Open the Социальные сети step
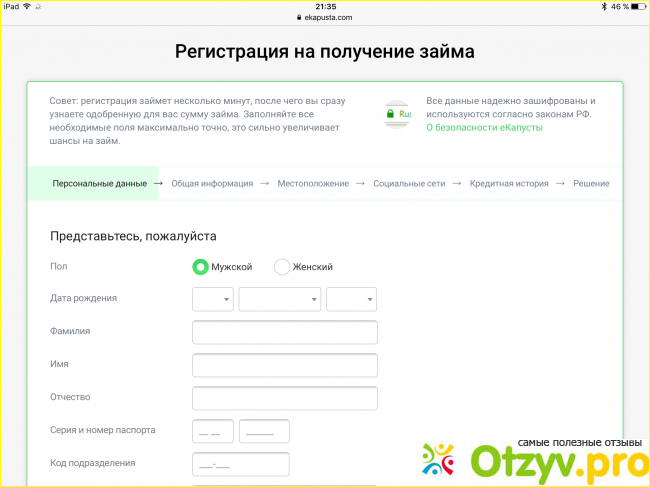The image size is (650, 487). [411, 184]
